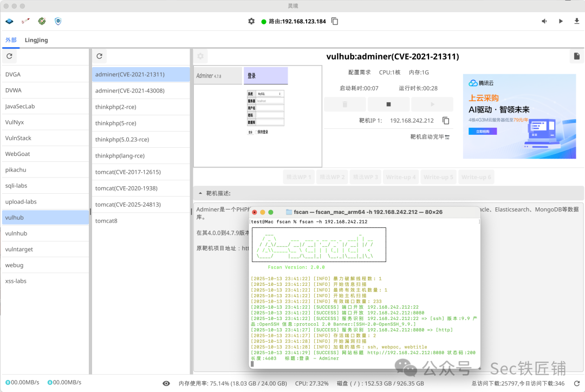
Task: Toggle the eye icon in the status bar
Action: [167, 383]
